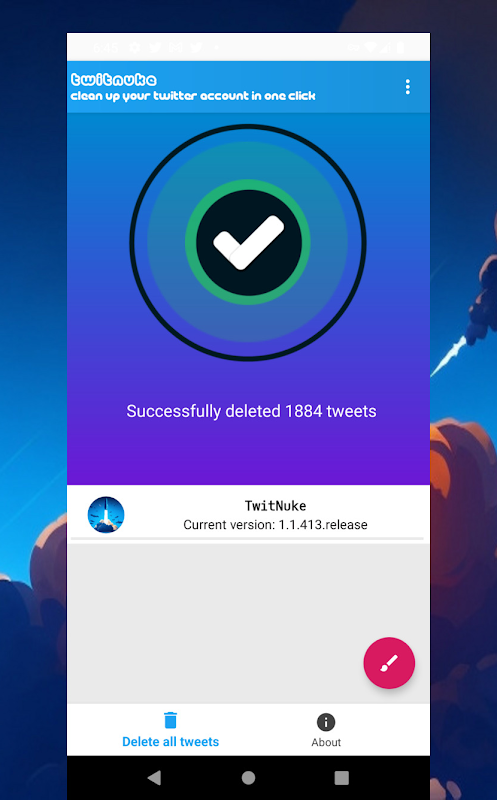The width and height of the screenshot is (497, 800).
Task: Click the trash can icon
Action: tap(170, 720)
